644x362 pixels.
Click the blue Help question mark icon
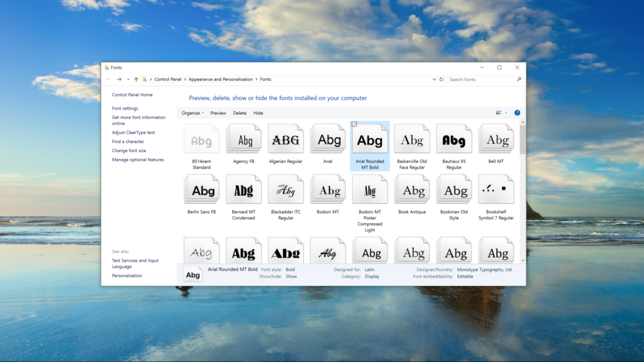click(x=517, y=112)
